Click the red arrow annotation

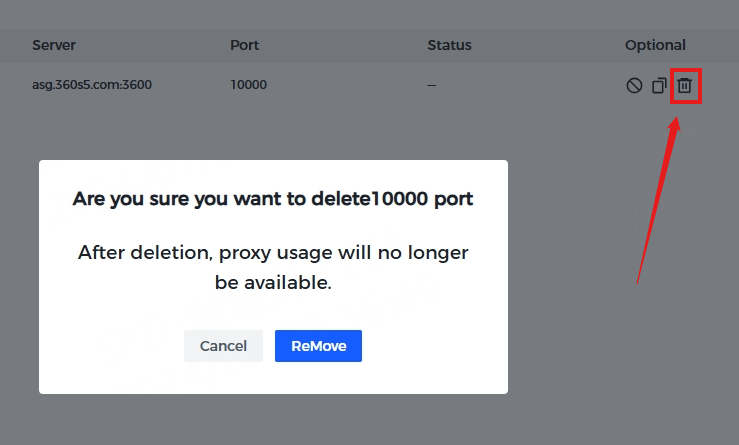(x=660, y=200)
